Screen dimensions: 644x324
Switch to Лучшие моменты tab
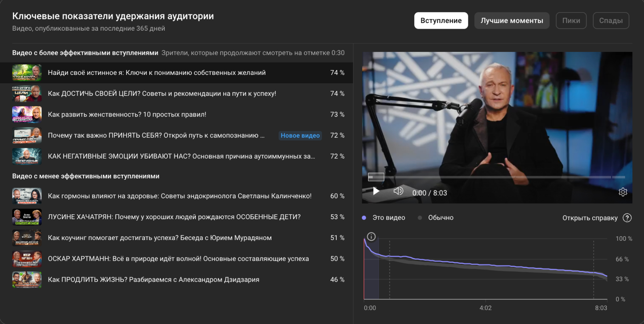coord(512,20)
